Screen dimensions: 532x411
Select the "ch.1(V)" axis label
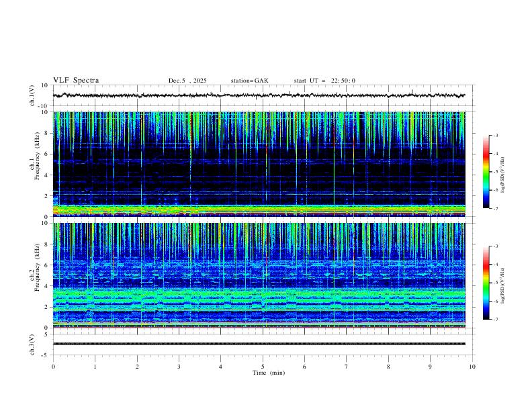(x=32, y=95)
